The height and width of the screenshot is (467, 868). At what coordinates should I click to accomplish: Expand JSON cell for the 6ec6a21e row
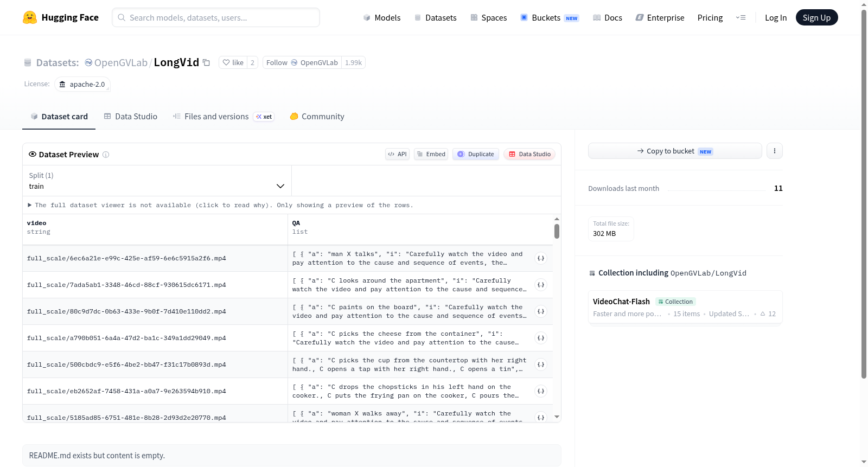click(x=541, y=258)
